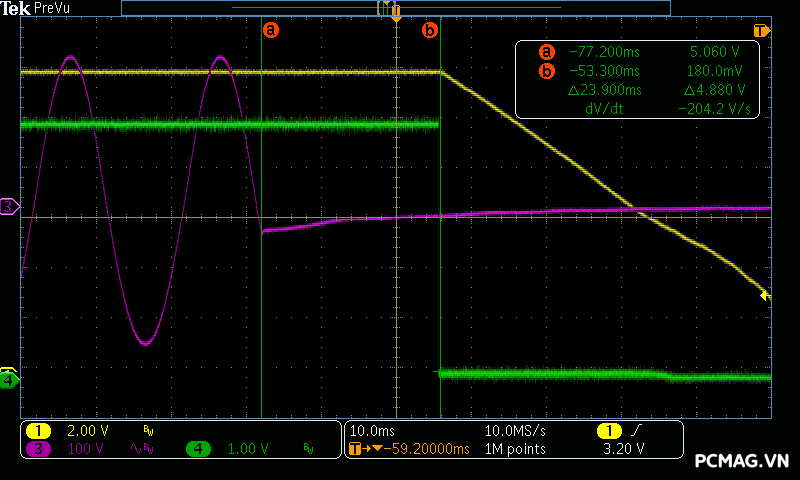Click the yellow trigger level arrow on right edge
The width and height of the screenshot is (800, 480).
point(765,295)
